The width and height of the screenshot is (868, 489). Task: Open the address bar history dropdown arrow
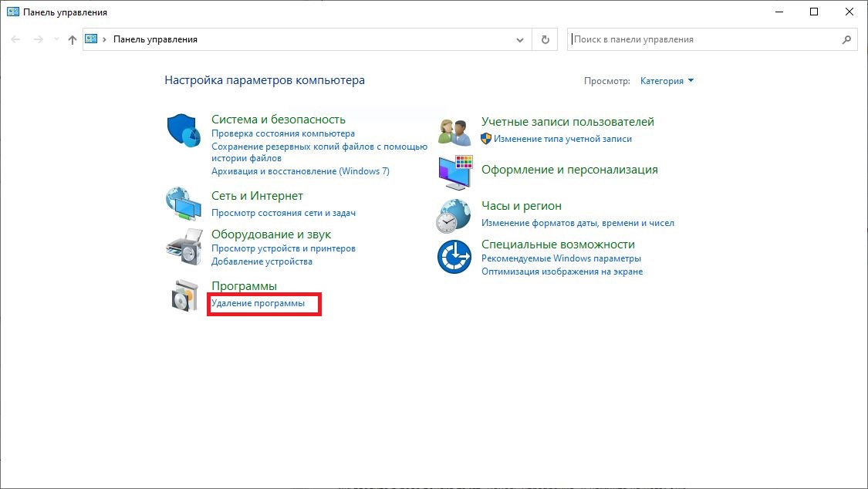click(x=519, y=39)
